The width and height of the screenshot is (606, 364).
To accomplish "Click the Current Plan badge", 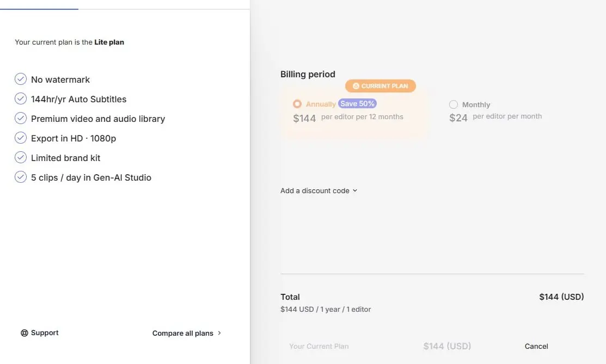I will point(380,86).
